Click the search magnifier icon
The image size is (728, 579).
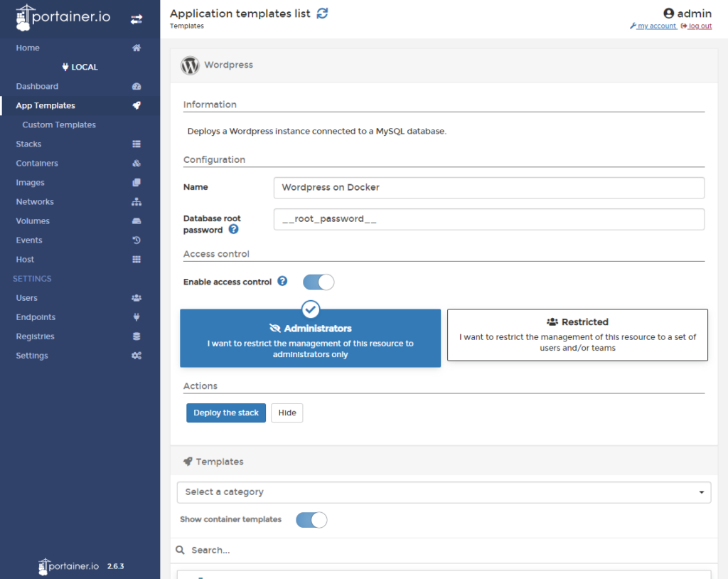[180, 550]
